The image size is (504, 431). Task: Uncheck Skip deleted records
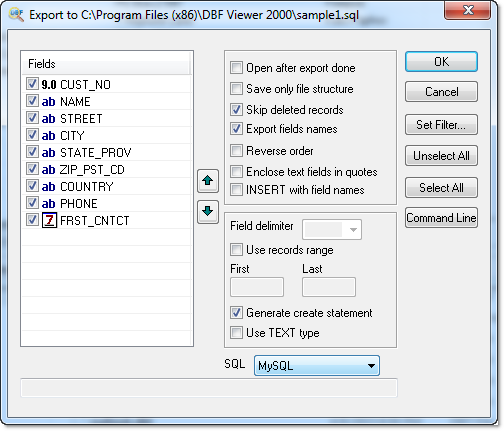click(x=236, y=109)
